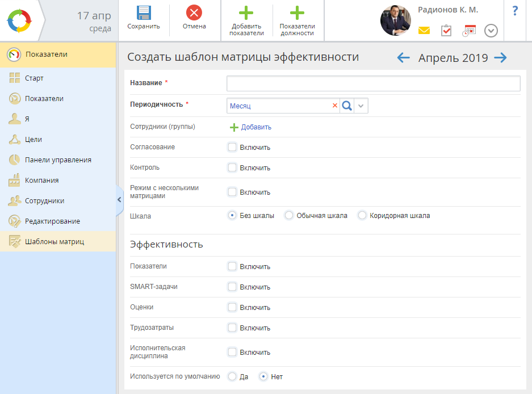
Task: Open Панели управления in the sidebar
Action: (58, 160)
